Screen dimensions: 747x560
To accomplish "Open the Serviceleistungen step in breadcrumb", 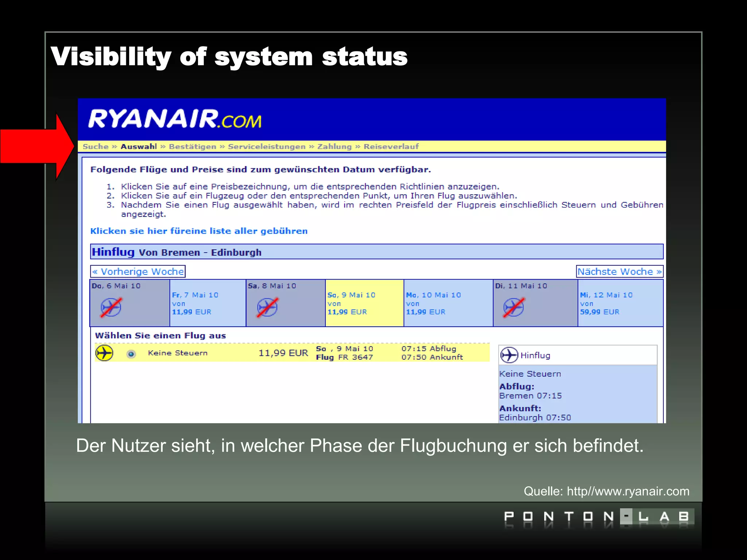I will pos(267,147).
